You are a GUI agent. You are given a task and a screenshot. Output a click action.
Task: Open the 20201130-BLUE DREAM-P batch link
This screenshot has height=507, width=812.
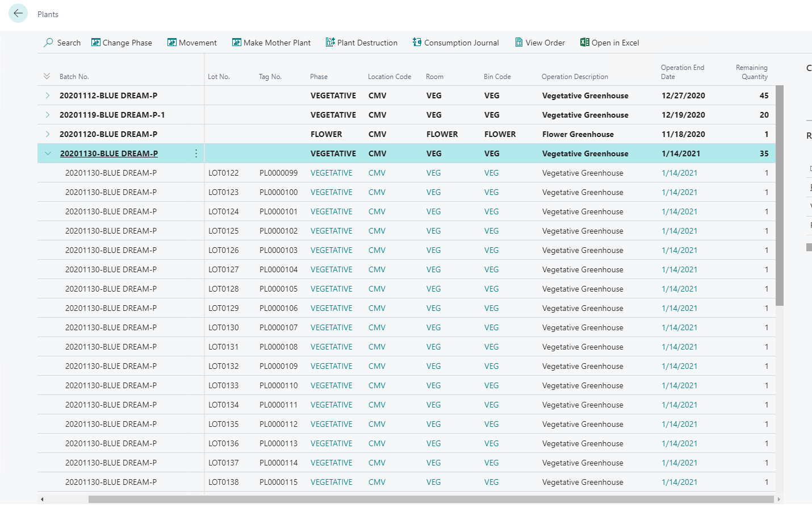[109, 153]
